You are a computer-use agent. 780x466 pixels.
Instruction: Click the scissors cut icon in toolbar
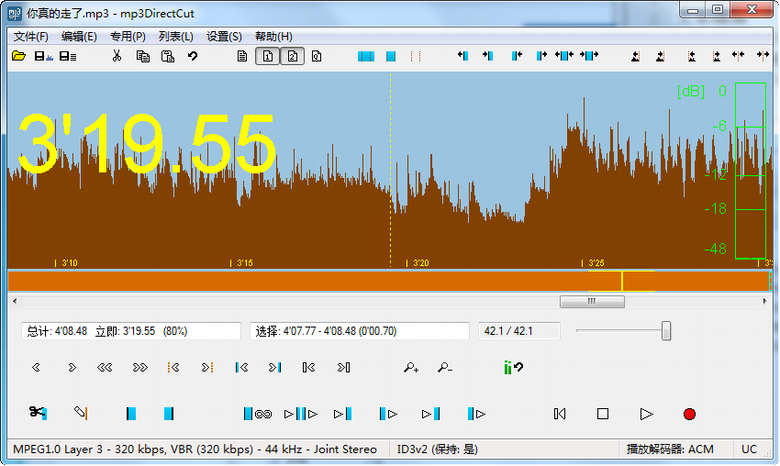click(x=117, y=56)
